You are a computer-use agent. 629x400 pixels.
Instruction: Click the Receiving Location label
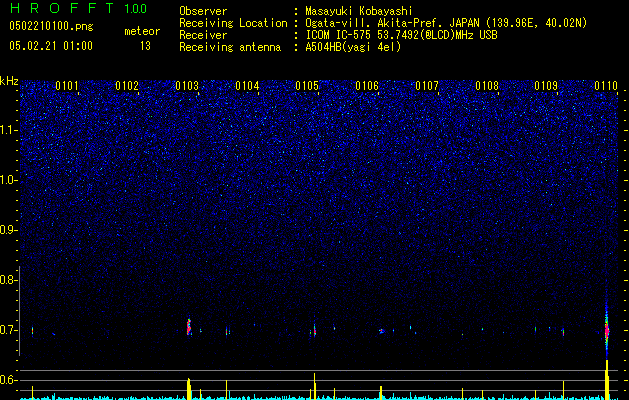tap(233, 23)
